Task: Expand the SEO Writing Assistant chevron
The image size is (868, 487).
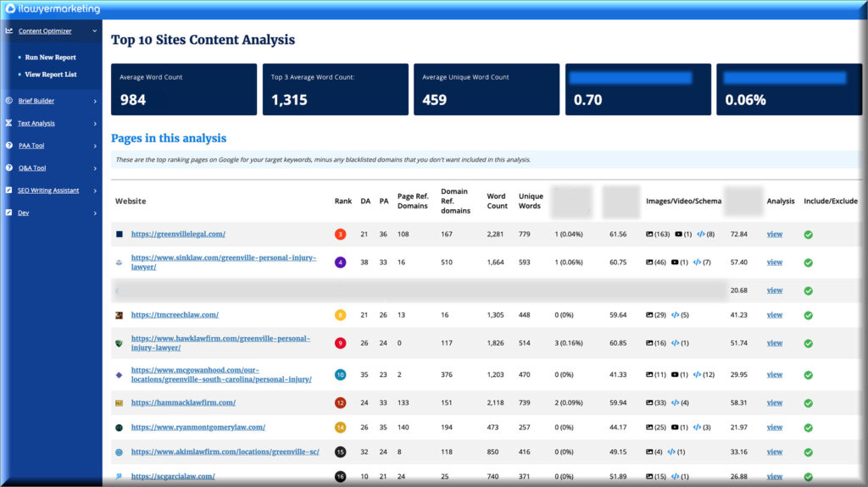Action: coord(95,191)
